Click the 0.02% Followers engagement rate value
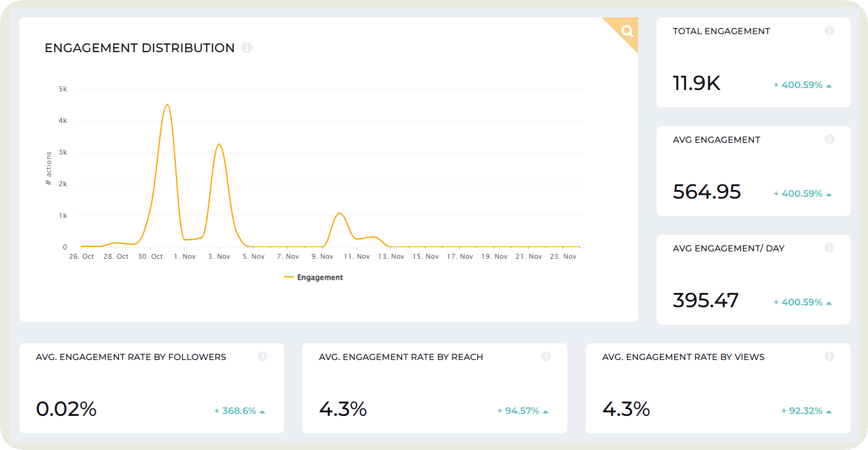Viewport: 868px width, 450px height. tap(66, 409)
